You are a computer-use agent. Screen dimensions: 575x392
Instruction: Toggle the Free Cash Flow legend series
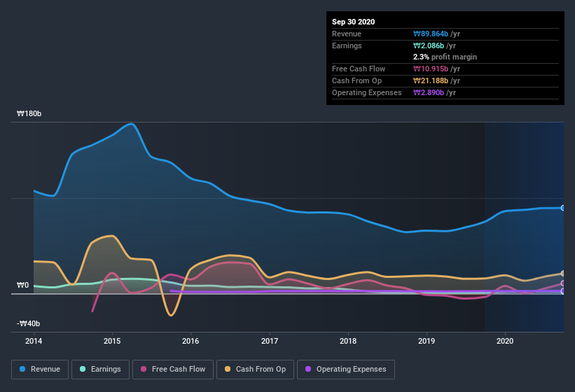(173, 370)
